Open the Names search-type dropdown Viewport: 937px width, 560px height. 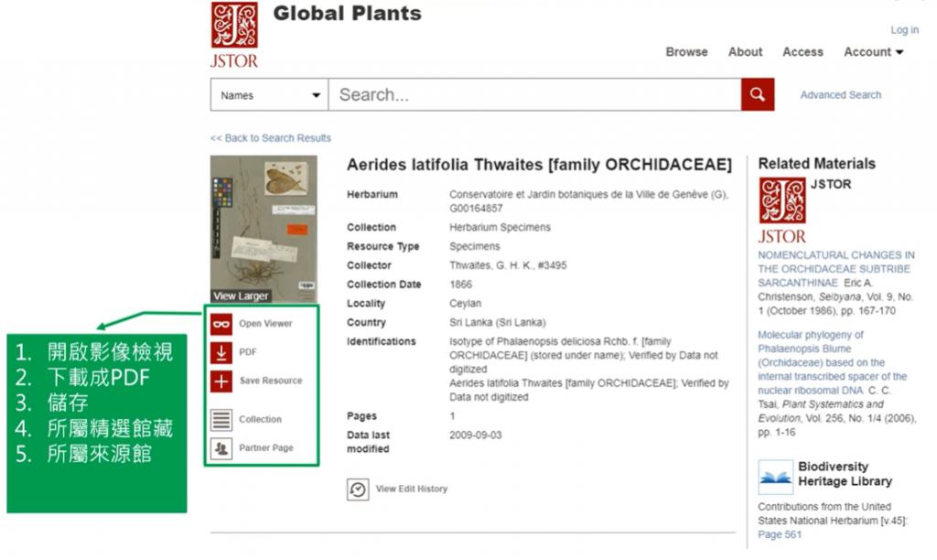coord(270,95)
